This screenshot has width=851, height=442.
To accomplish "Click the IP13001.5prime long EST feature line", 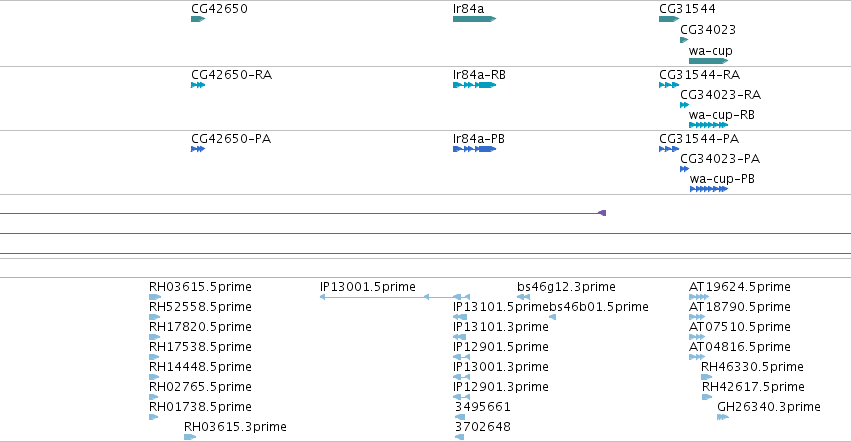I will [395, 297].
